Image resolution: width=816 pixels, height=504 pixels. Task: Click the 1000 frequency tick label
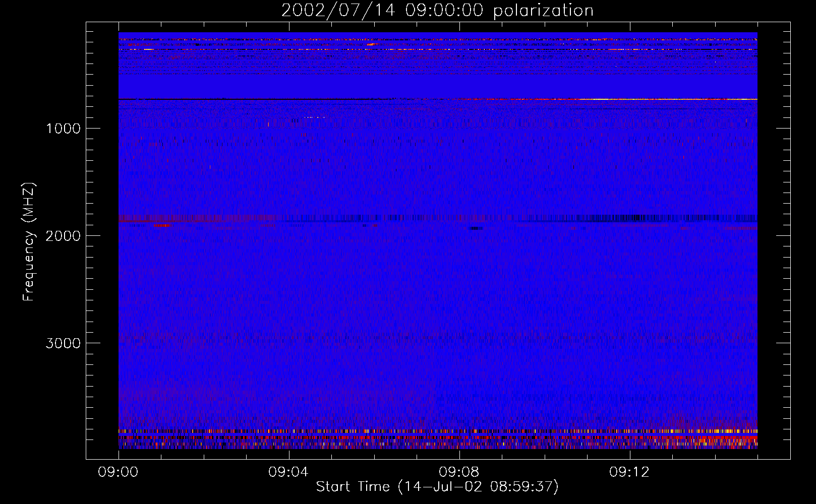[x=63, y=129]
